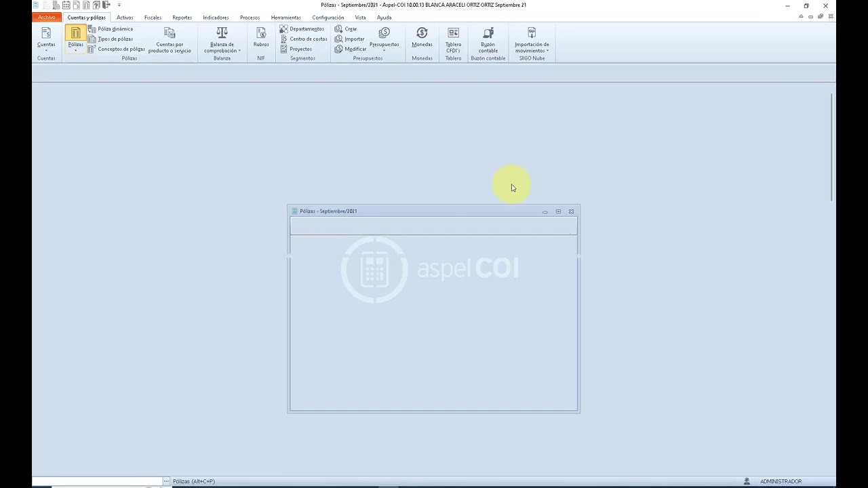Open Centro de costos
This screenshot has width=868, height=488.
pos(304,39)
